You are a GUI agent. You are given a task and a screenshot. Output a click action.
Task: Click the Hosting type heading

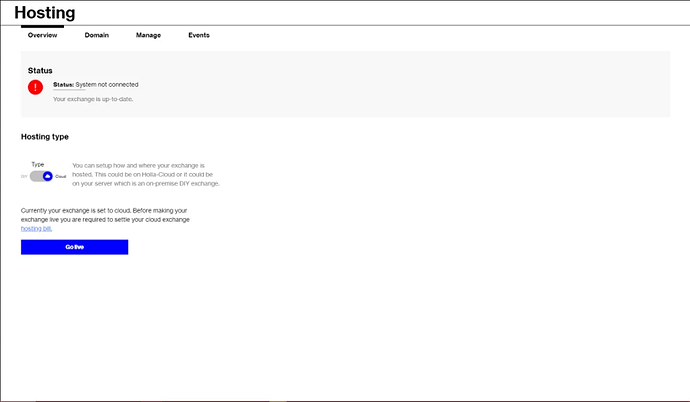(44, 137)
